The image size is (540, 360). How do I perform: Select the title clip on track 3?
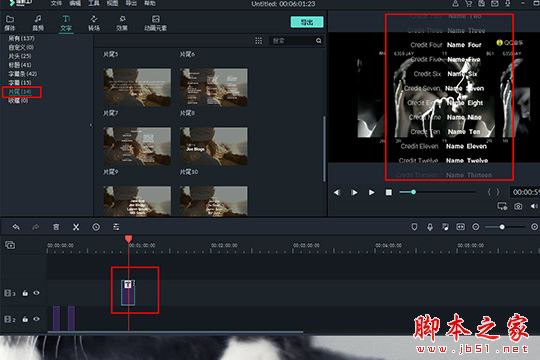[x=128, y=292]
